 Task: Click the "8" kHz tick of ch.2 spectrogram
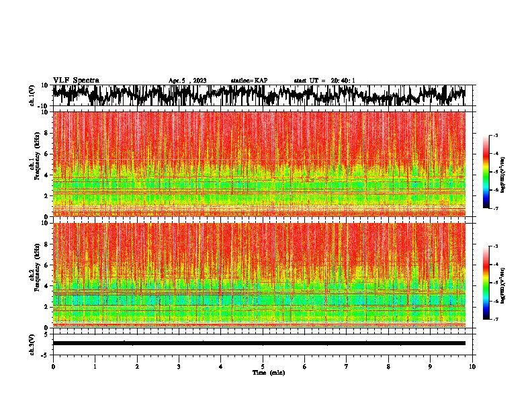[x=46, y=244]
